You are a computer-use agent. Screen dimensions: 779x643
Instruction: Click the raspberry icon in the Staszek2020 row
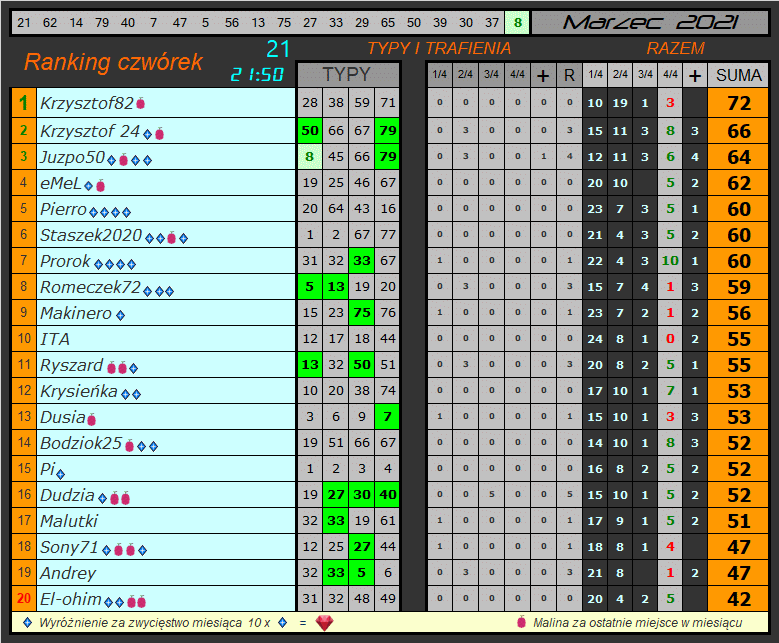click(x=171, y=238)
